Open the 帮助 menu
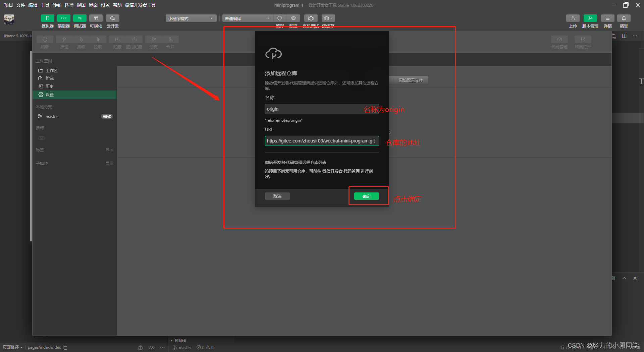Screen dimensions: 644x352 117,5
